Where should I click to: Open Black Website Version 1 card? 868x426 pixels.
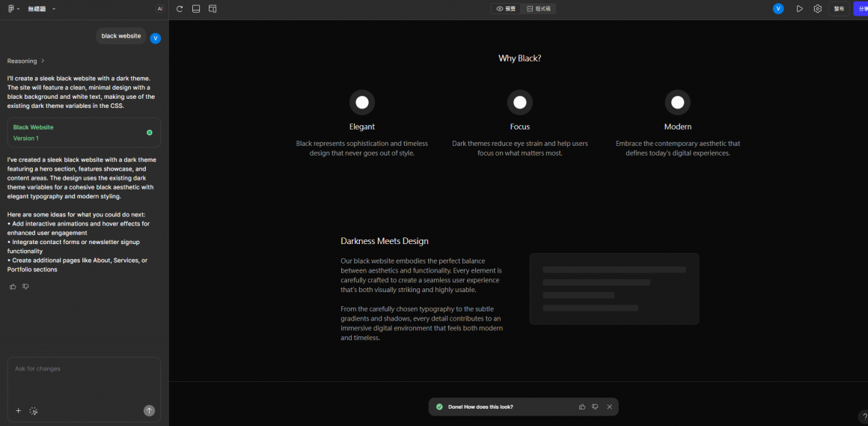84,133
